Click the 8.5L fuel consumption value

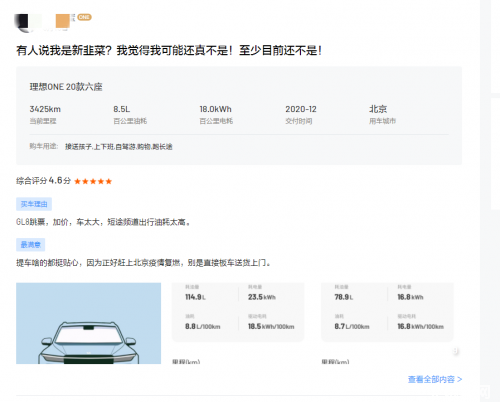(122, 109)
